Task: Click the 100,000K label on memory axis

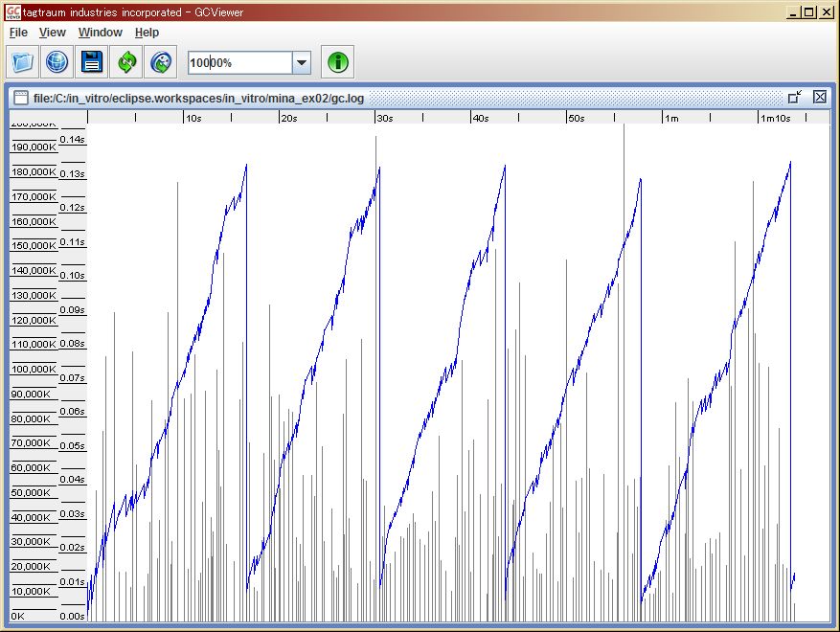Action: click(x=34, y=369)
